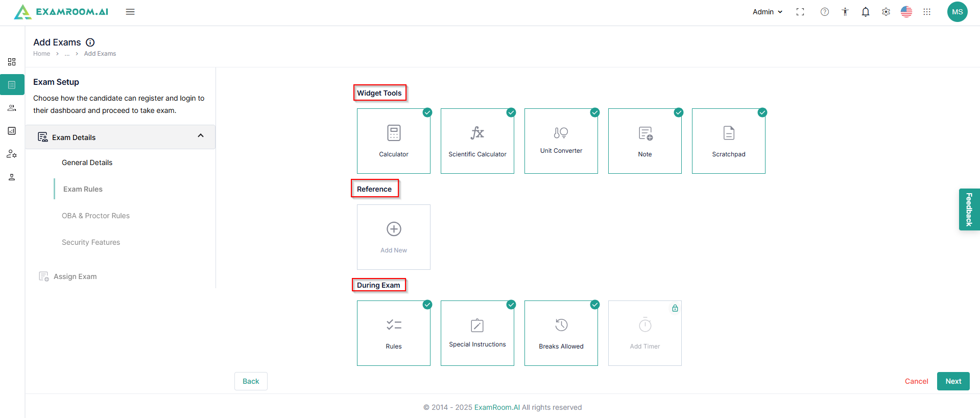Screen dimensions: 980x418
Task: Toggle the Scientific Calculator widget card
Action: tap(477, 141)
